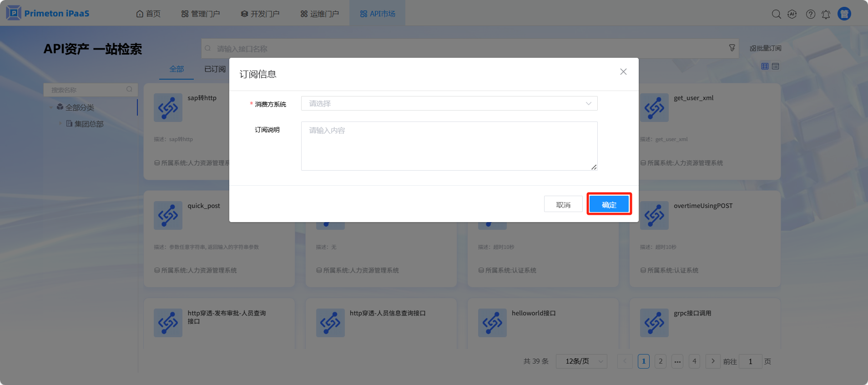The height and width of the screenshot is (385, 868).
Task: Close the 订阅信息 dialog
Action: pyautogui.click(x=623, y=72)
